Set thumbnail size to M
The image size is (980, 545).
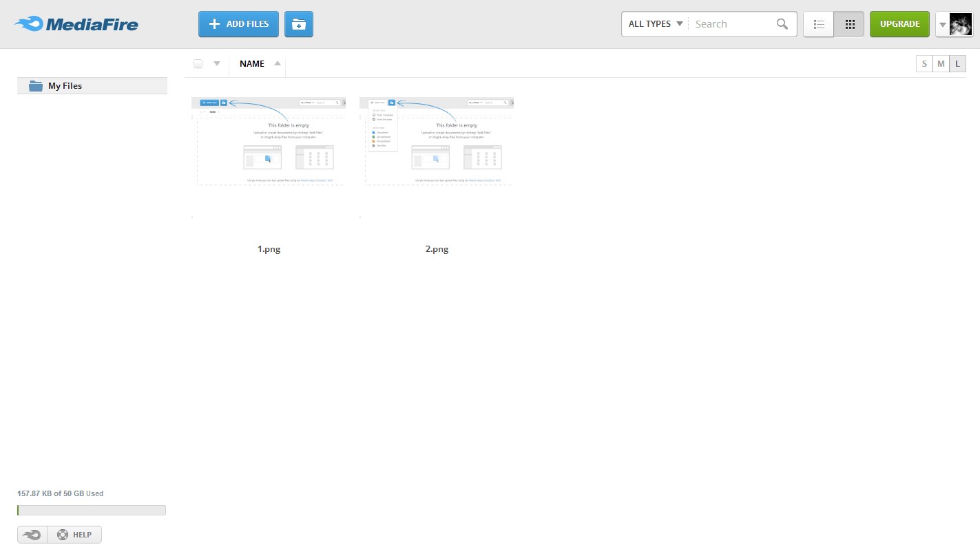(941, 64)
